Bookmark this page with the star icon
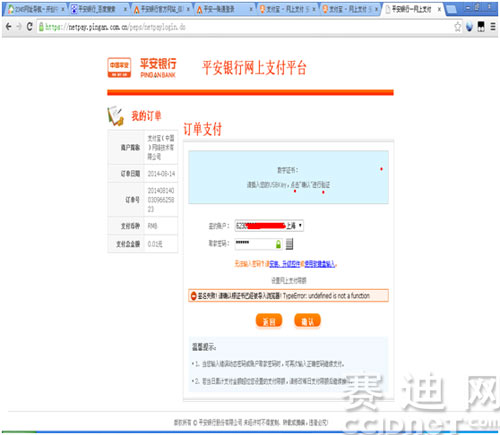The width and height of the screenshot is (500, 435). point(458,27)
